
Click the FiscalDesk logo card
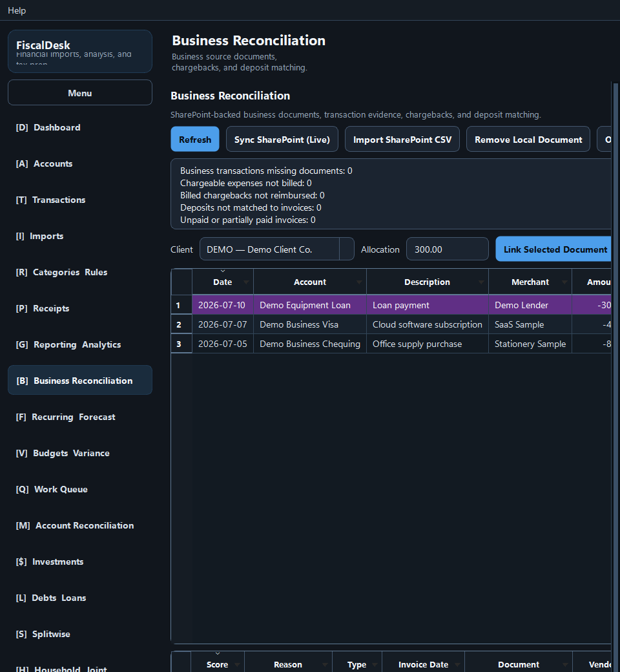pyautogui.click(x=79, y=51)
